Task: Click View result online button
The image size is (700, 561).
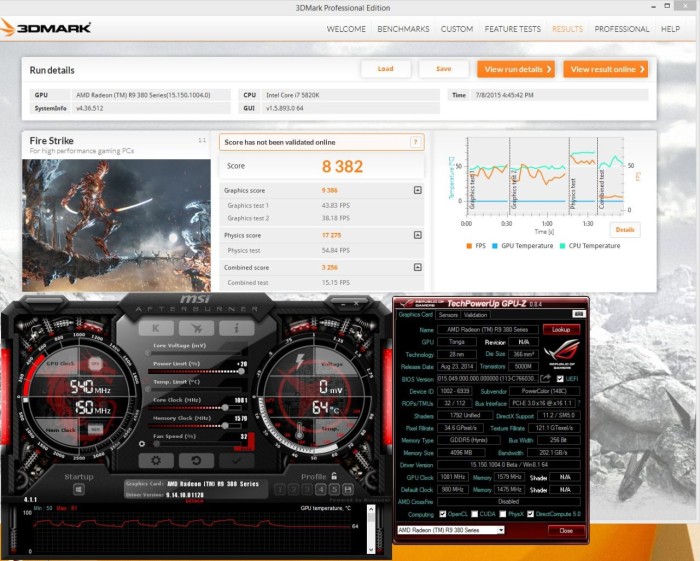Action: coord(605,69)
